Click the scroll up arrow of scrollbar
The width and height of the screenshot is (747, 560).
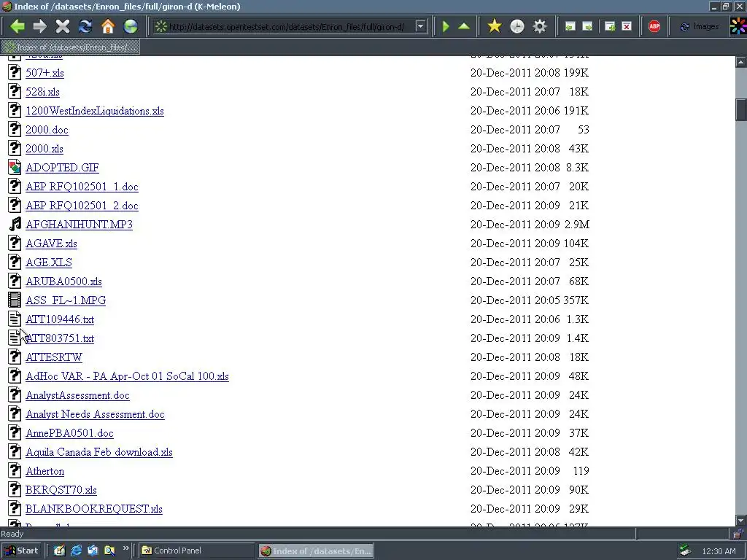click(741, 62)
